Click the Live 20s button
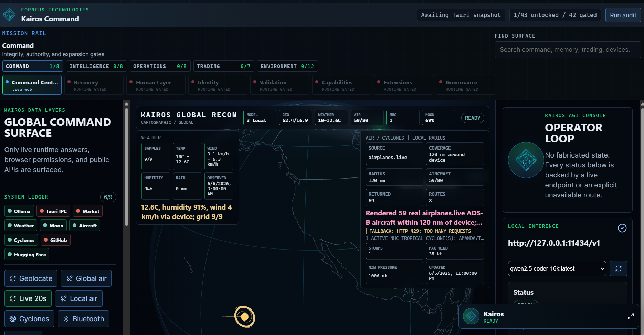Image resolution: width=644 pixels, height=335 pixels. 28,298
